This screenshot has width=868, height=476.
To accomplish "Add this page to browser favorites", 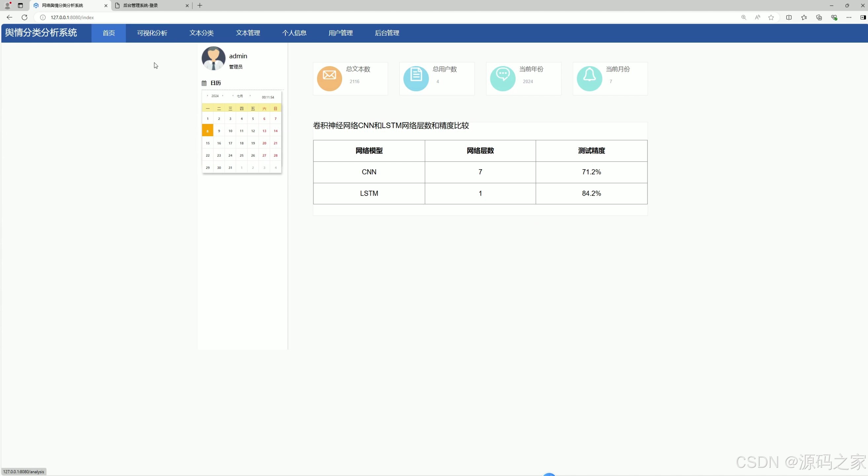I will [x=771, y=18].
